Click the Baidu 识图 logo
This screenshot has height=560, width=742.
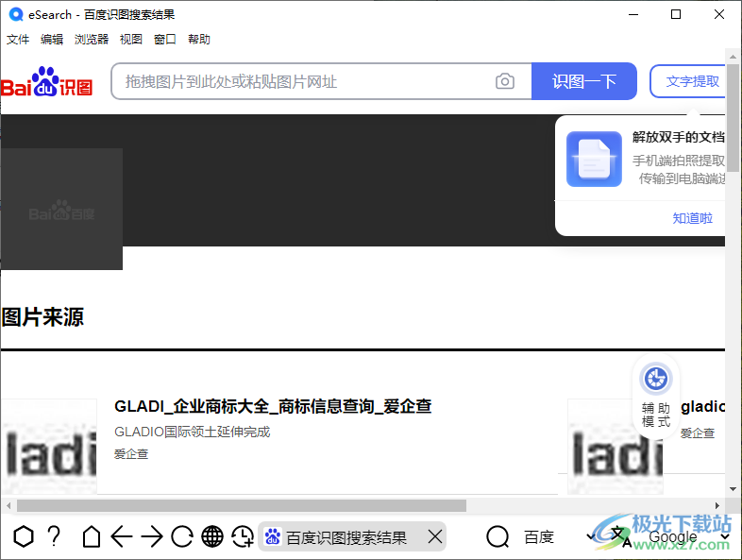tap(47, 81)
